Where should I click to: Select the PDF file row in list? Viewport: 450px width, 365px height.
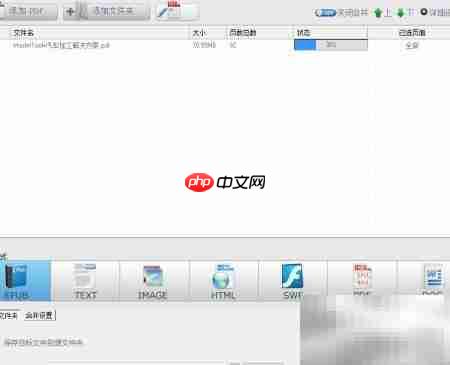[x=225, y=45]
